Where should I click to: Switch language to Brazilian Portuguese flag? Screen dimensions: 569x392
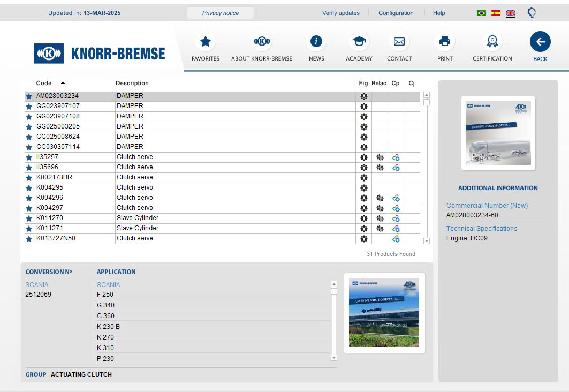(x=482, y=13)
